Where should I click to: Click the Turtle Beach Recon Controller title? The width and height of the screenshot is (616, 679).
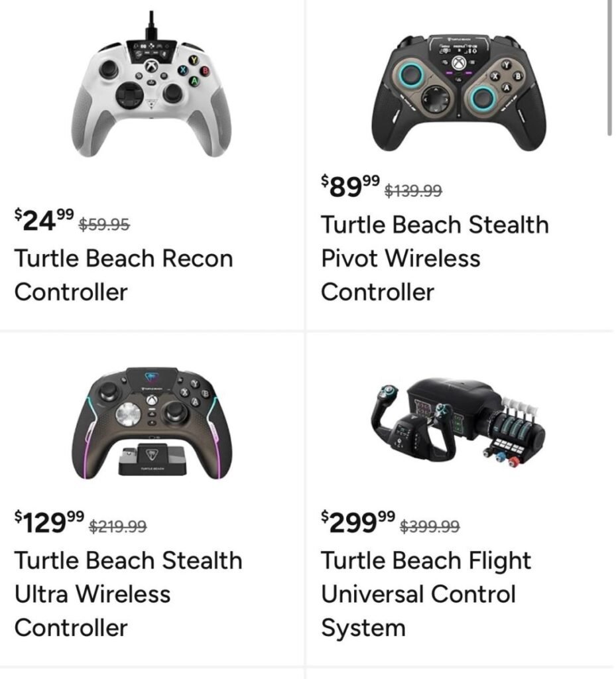pyautogui.click(x=123, y=275)
